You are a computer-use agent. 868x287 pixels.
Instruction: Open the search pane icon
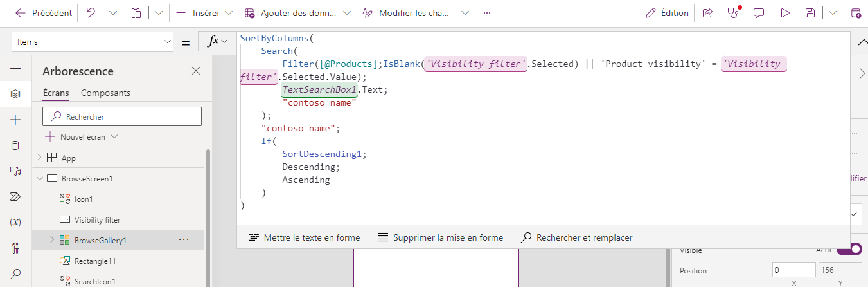(15, 273)
